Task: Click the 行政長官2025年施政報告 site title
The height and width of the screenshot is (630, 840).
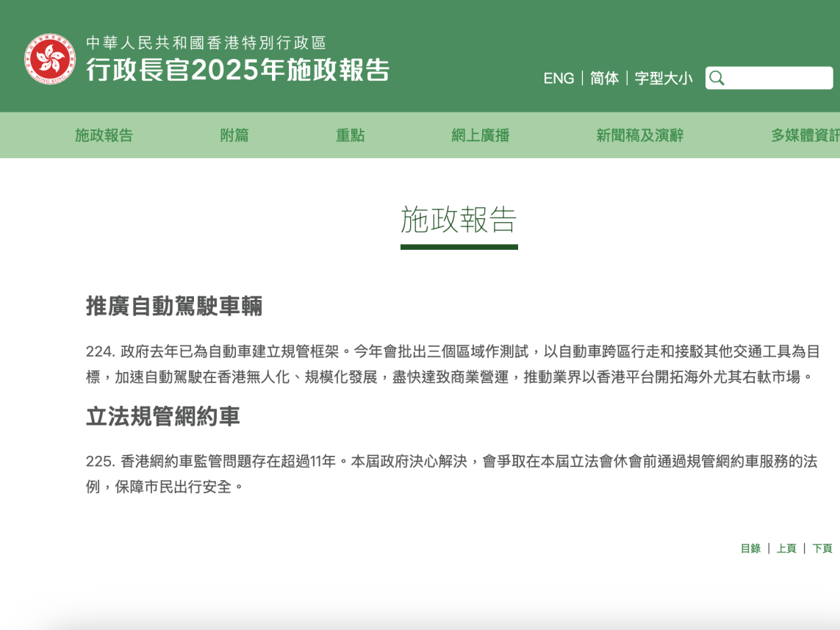Action: [238, 70]
